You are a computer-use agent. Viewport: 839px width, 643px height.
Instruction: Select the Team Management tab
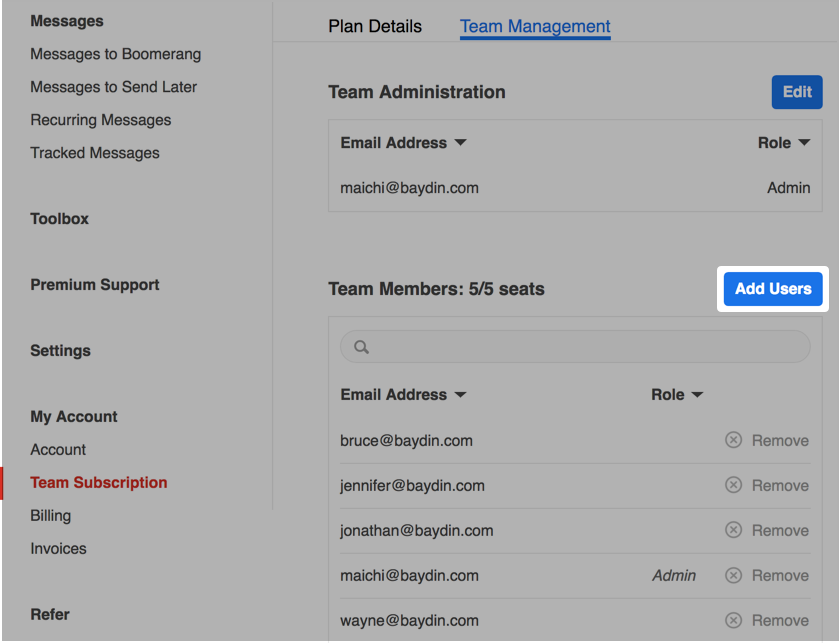[535, 27]
